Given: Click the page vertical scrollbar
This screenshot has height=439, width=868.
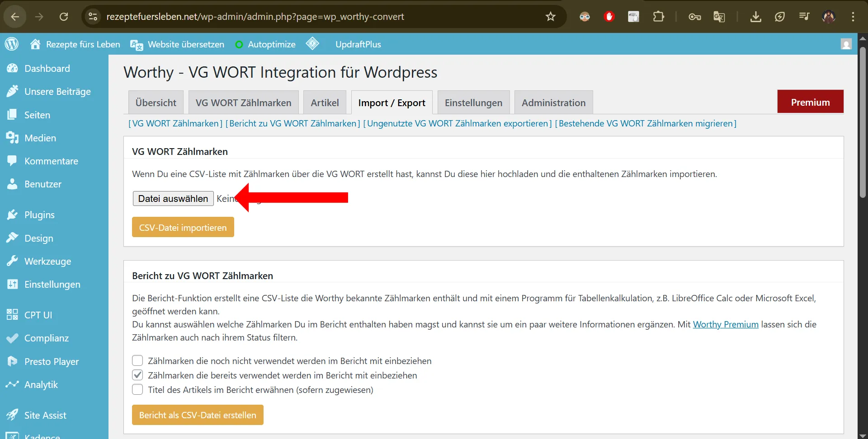Looking at the screenshot, I should tap(863, 122).
